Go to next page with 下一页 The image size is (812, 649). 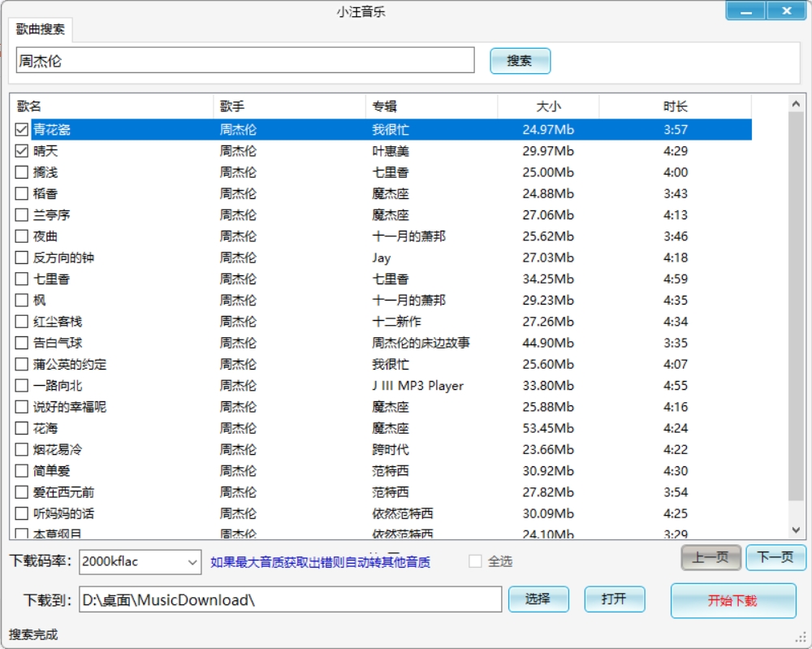[x=775, y=558]
